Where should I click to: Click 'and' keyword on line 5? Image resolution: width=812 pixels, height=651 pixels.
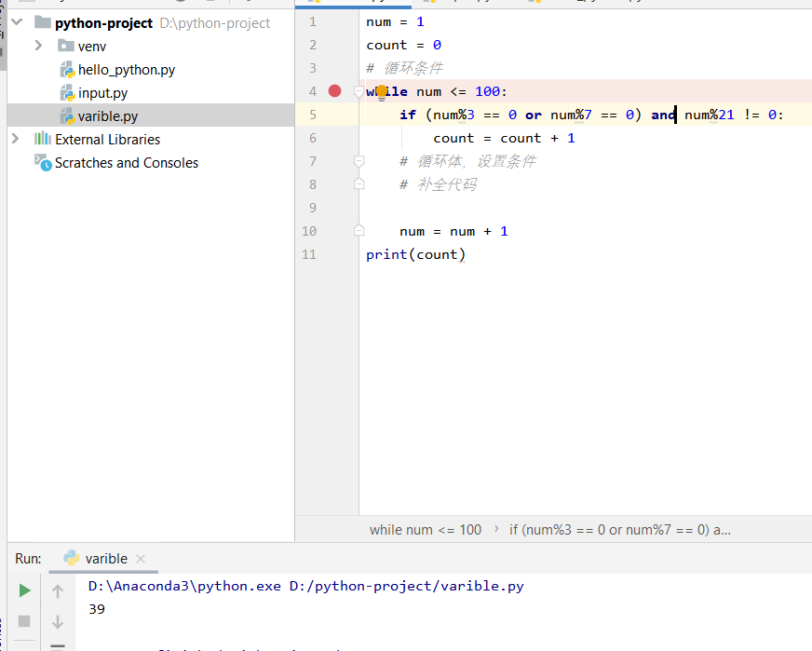[663, 115]
